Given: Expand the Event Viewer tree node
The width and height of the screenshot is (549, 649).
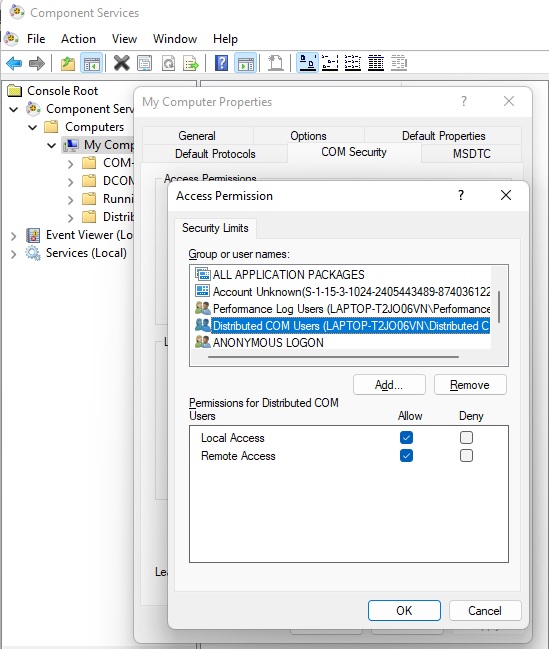Looking at the screenshot, I should pos(14,236).
